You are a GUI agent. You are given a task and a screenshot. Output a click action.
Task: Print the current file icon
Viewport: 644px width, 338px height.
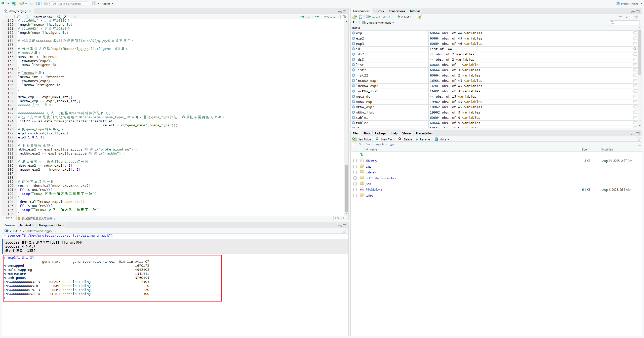pos(46,4)
